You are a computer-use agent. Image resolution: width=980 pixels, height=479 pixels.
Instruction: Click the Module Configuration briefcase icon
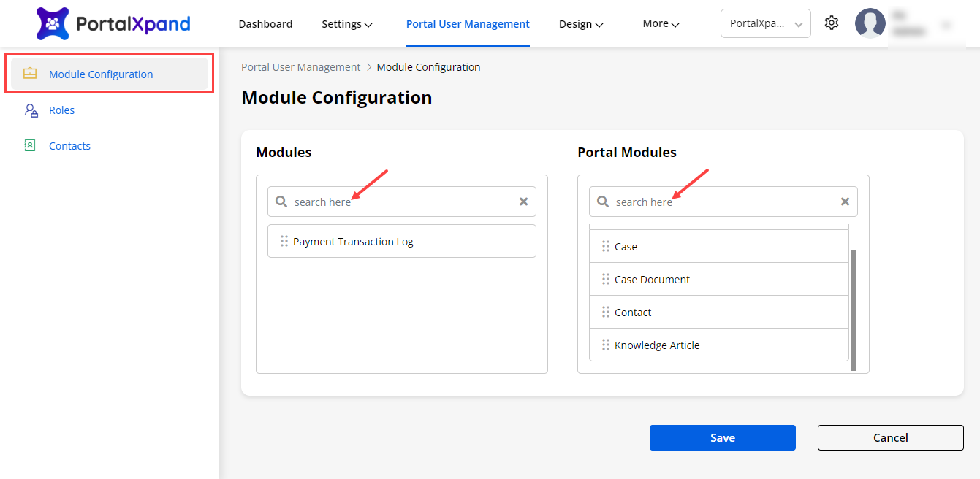(30, 74)
